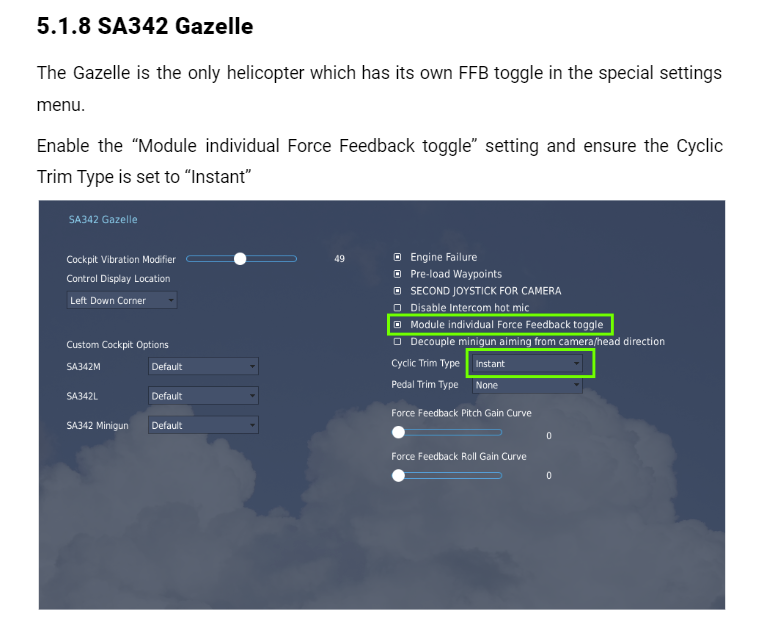Screen dimensions: 775x633
Task: Click the 5.1.8 SA342 Gazelle heading
Action: (145, 27)
